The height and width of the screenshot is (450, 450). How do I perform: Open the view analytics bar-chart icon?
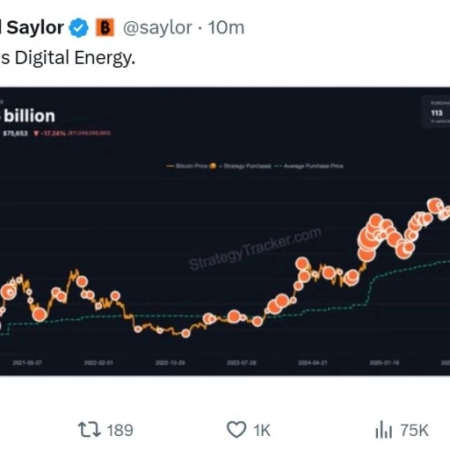pyautogui.click(x=384, y=429)
